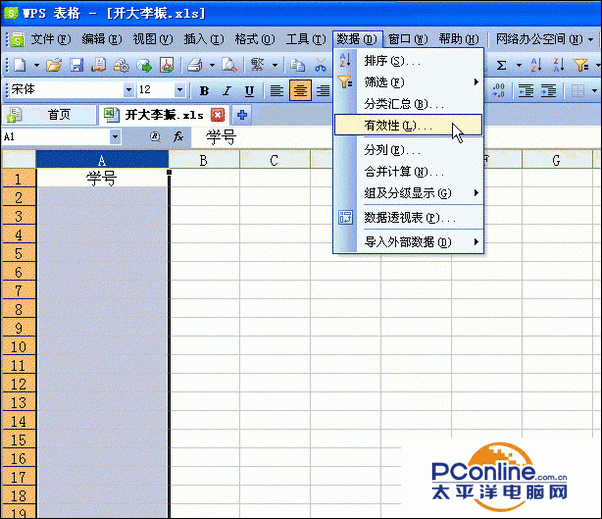The height and width of the screenshot is (519, 602).
Task: Open the Borders dropdown arrow
Action: point(594,91)
